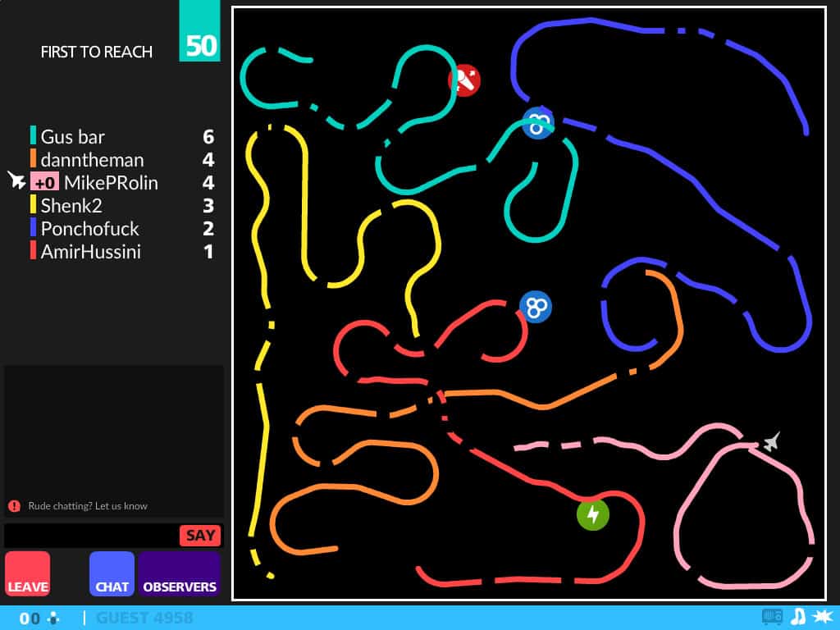Click the red microphone power-up on the track
This screenshot has width=840, height=630.
tap(464, 80)
